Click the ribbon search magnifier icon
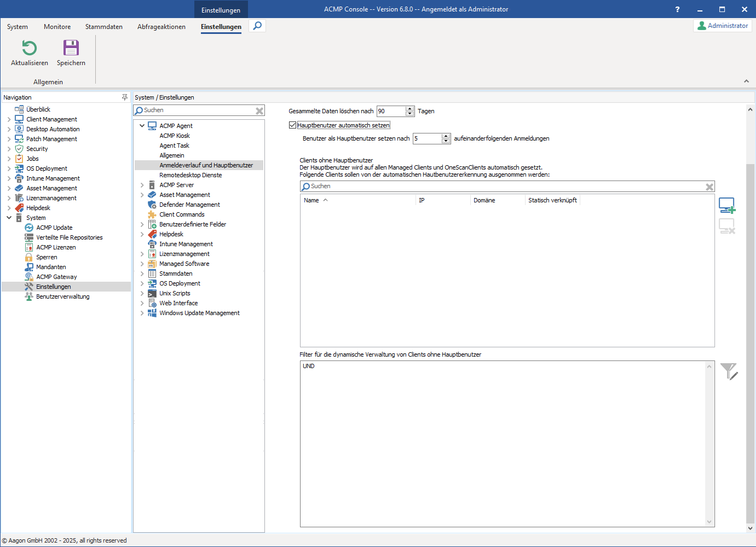Viewport: 756px width, 547px height. (257, 26)
